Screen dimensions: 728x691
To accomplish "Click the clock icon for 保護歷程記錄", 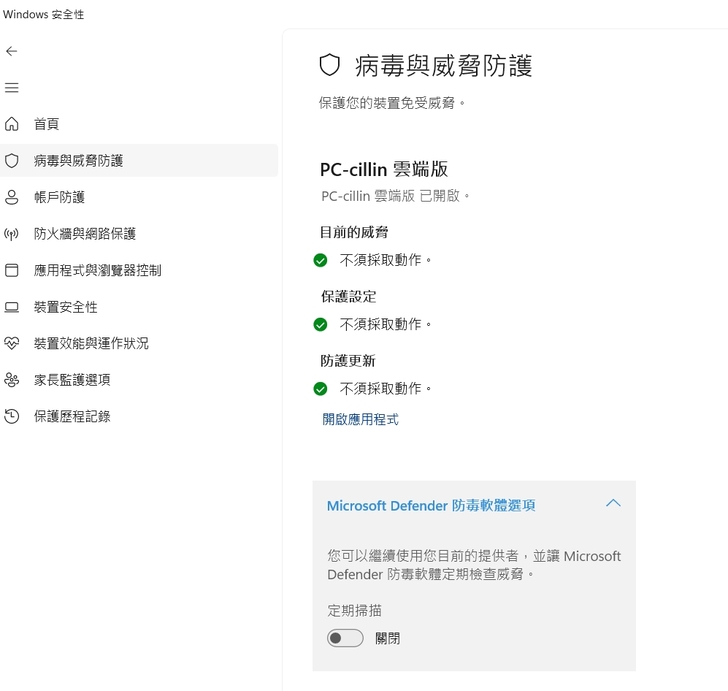I will 12,416.
